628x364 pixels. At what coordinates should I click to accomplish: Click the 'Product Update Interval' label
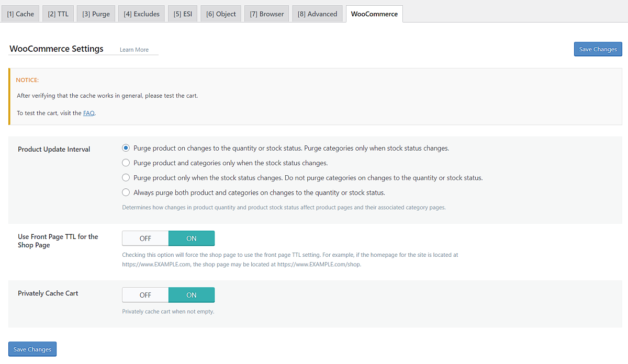pos(54,149)
